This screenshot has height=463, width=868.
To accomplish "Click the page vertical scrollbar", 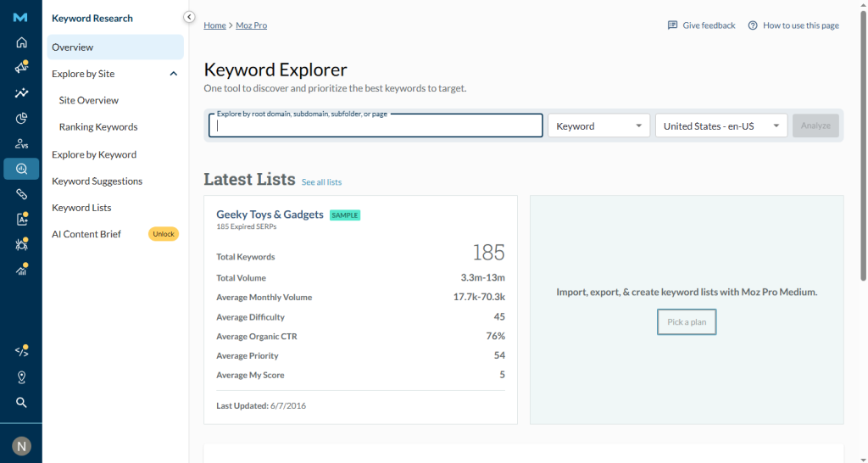I will (863, 144).
